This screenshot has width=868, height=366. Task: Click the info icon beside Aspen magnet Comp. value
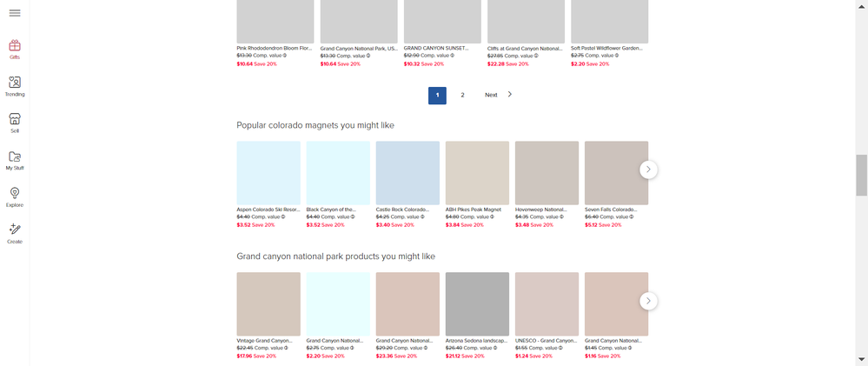283,216
